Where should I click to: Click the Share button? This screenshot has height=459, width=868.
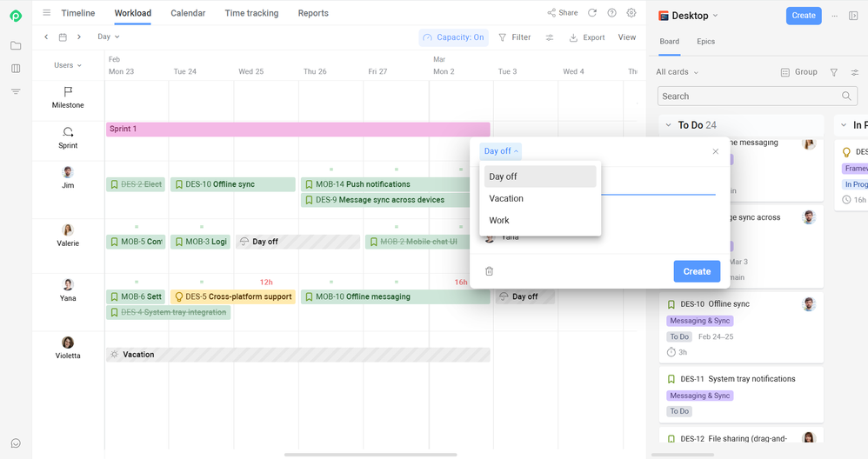[x=563, y=13]
